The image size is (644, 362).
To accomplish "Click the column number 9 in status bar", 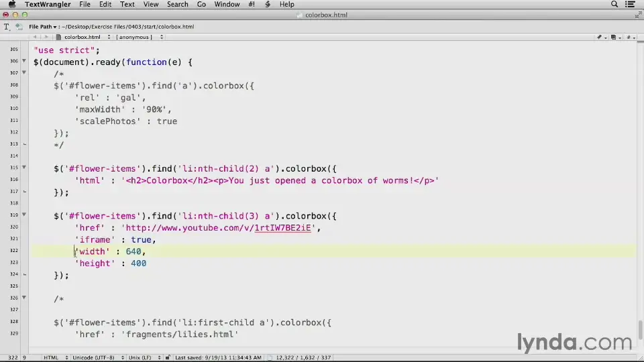I will coord(24,357).
